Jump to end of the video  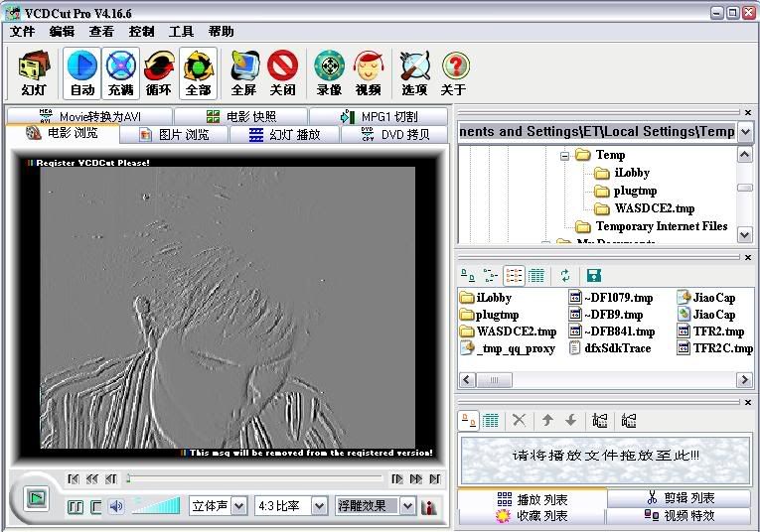(x=435, y=478)
